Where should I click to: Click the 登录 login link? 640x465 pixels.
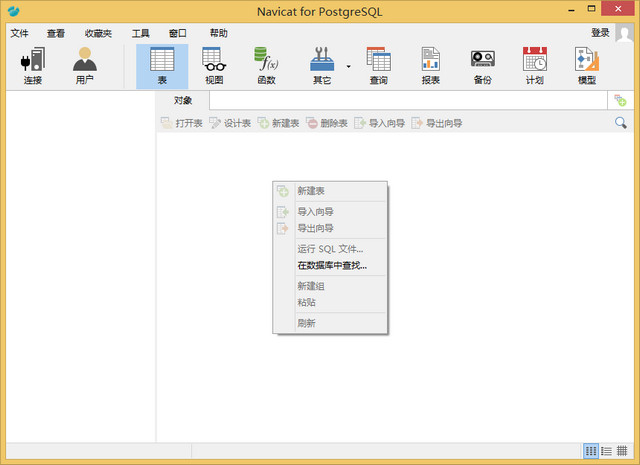click(x=600, y=33)
